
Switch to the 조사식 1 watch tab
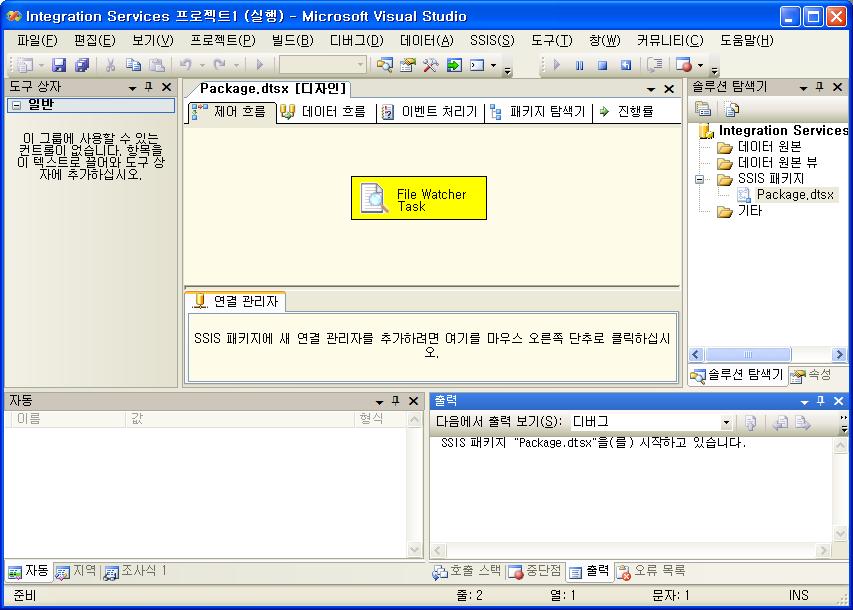point(135,571)
